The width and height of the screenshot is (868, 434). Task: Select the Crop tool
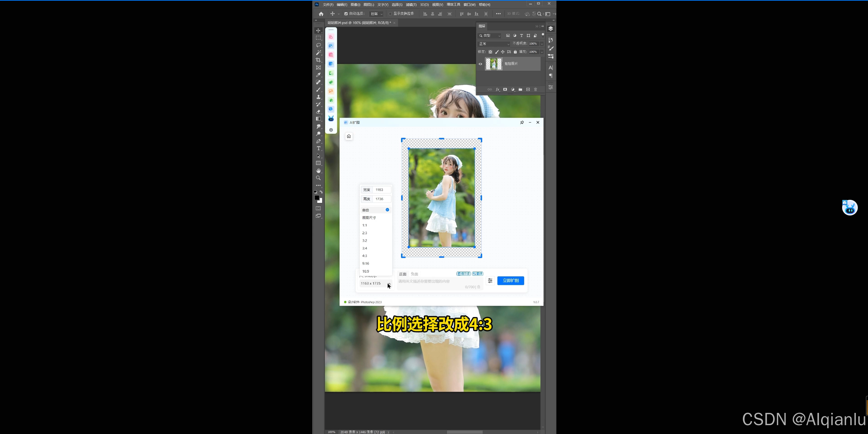pyautogui.click(x=318, y=60)
